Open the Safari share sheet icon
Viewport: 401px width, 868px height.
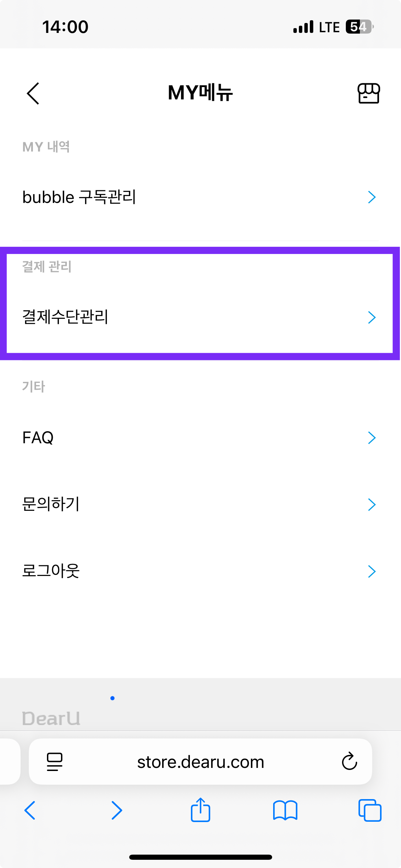tap(200, 810)
